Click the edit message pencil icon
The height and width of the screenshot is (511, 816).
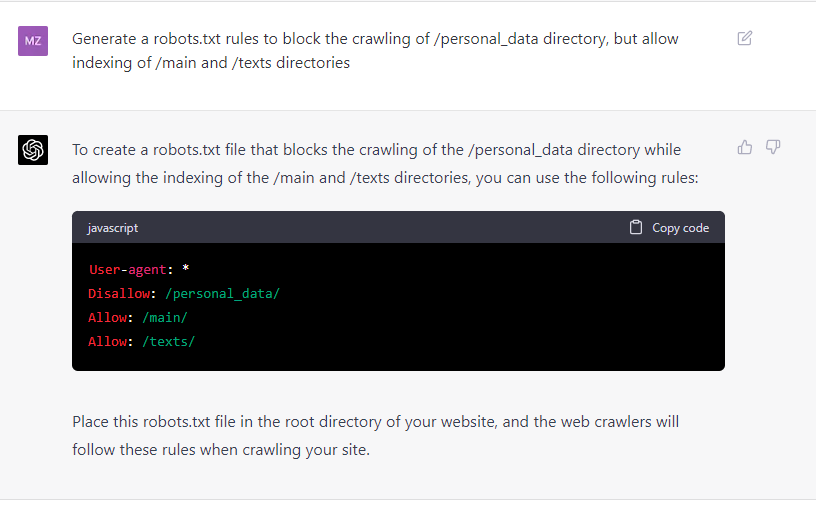(745, 38)
